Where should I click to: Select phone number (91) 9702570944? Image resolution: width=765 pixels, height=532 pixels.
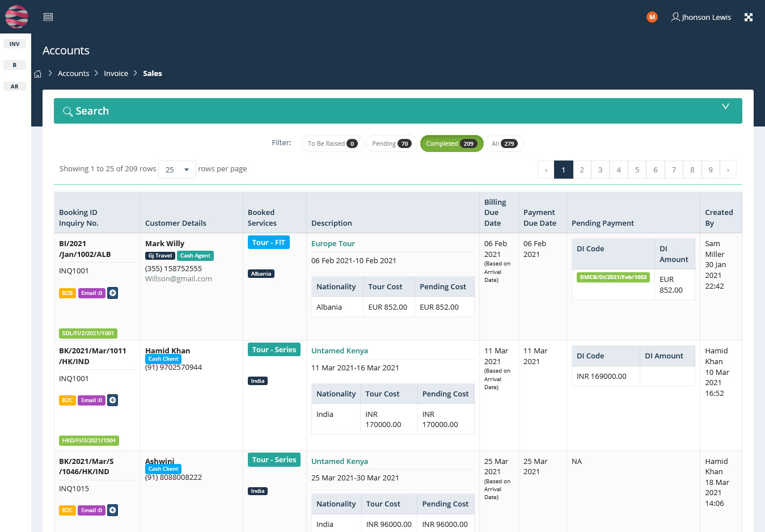tap(174, 368)
